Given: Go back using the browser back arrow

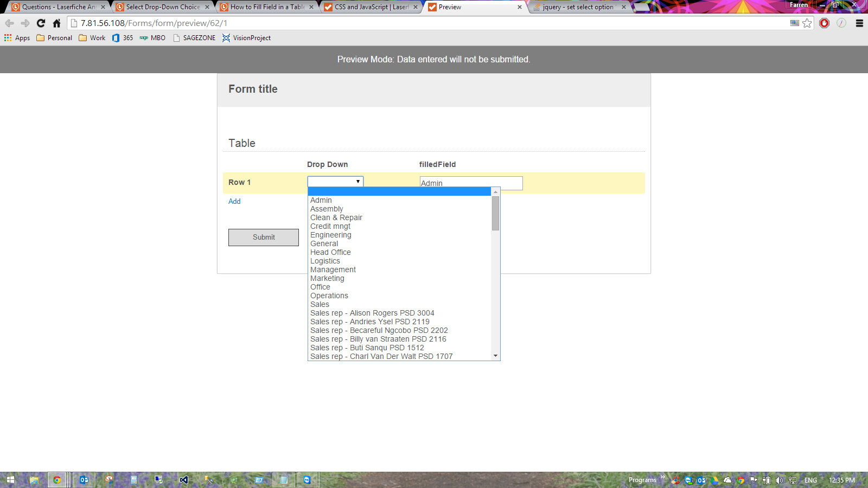Looking at the screenshot, I should point(9,23).
